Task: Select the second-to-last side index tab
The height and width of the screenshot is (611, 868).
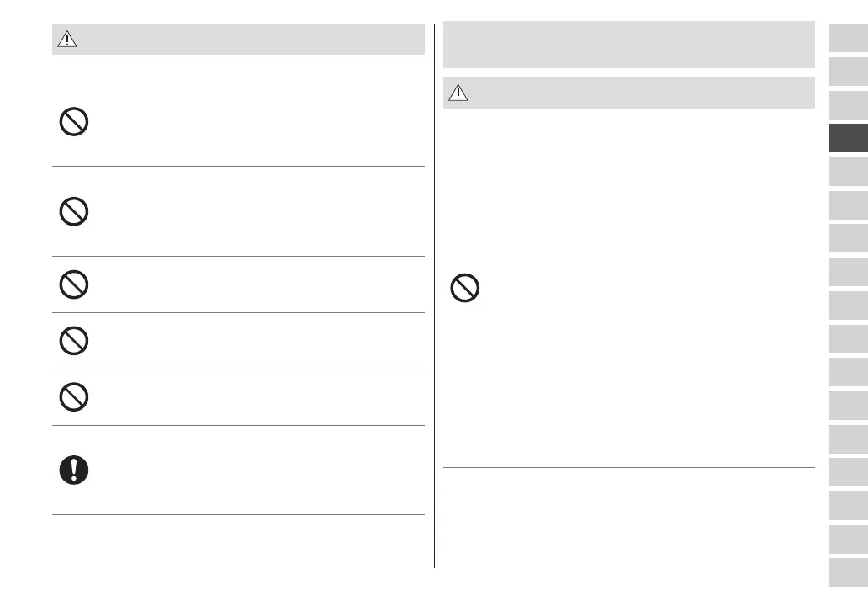Action: click(x=848, y=539)
